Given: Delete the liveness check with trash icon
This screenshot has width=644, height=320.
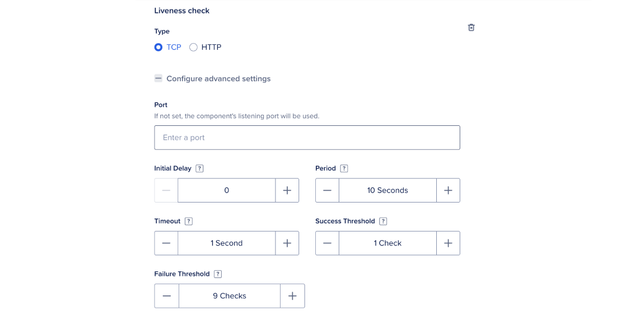Looking at the screenshot, I should pos(471,27).
